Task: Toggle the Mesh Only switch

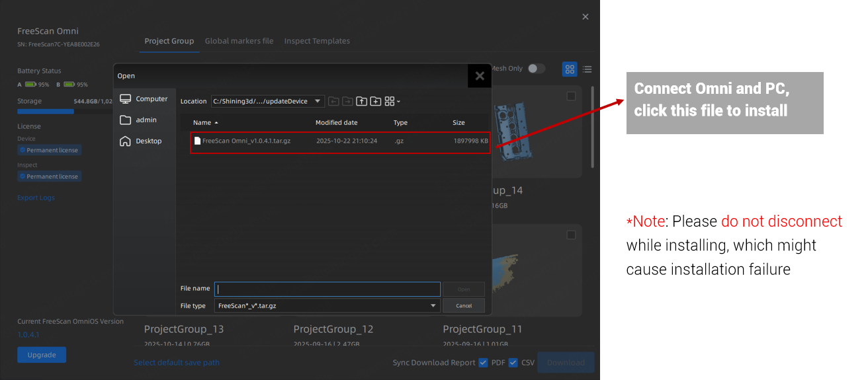Action: 536,69
